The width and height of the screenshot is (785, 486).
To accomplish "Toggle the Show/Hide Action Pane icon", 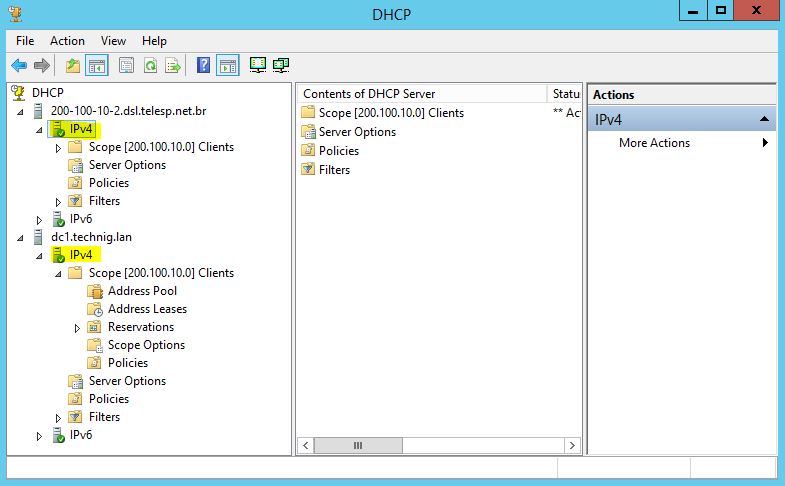I will point(228,66).
